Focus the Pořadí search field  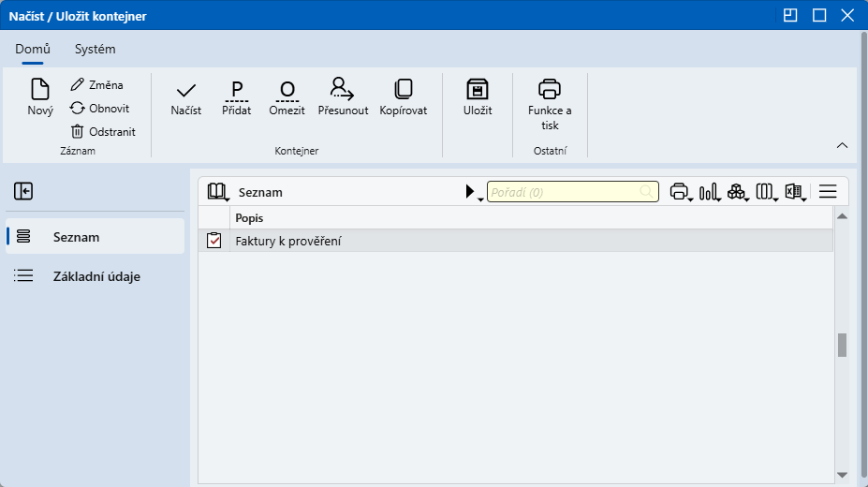click(x=572, y=191)
